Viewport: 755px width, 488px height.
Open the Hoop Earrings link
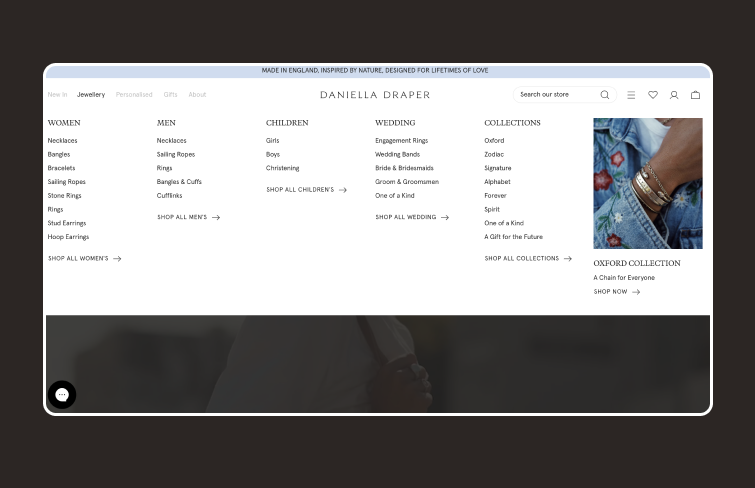click(x=68, y=237)
